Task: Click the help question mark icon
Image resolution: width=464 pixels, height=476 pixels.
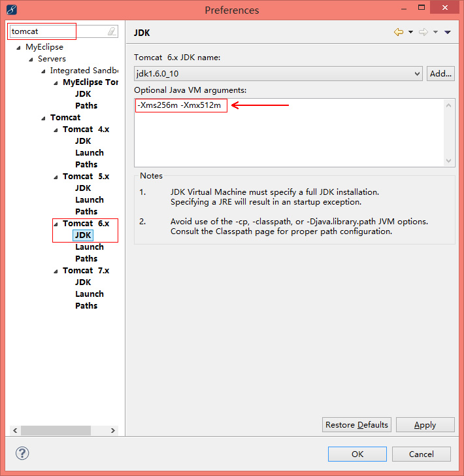Action: (22, 454)
